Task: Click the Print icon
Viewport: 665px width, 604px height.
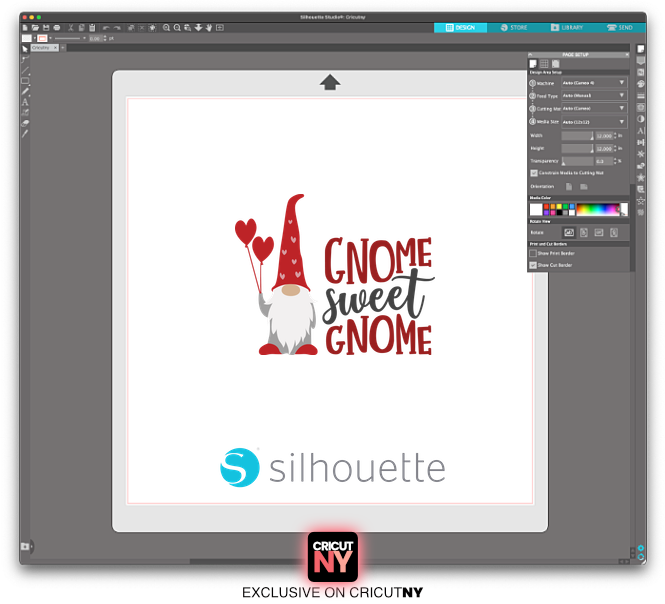Action: pos(56,28)
